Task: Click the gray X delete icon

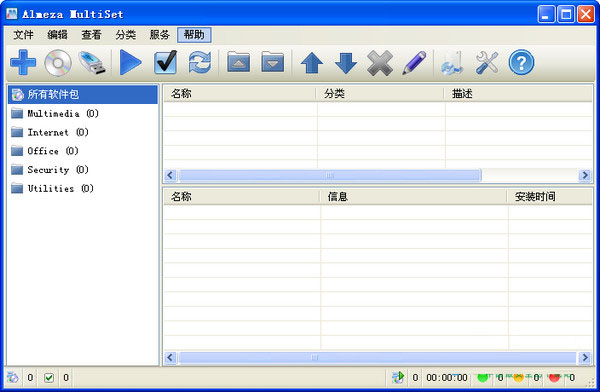Action: (380, 63)
